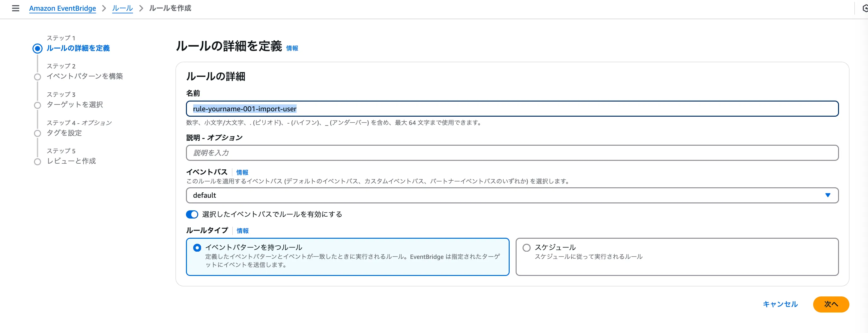Click the Step 3 target selection step circle
This screenshot has width=868, height=333.
[38, 105]
